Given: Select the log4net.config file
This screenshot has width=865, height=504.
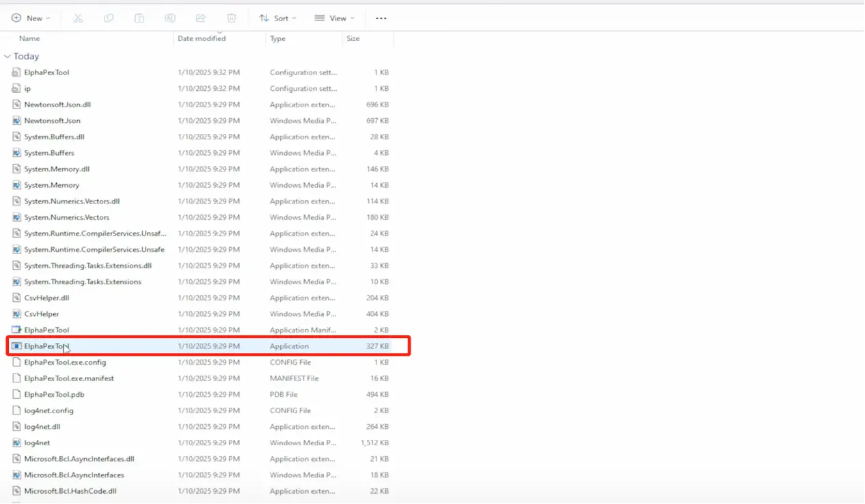Looking at the screenshot, I should click(x=49, y=410).
